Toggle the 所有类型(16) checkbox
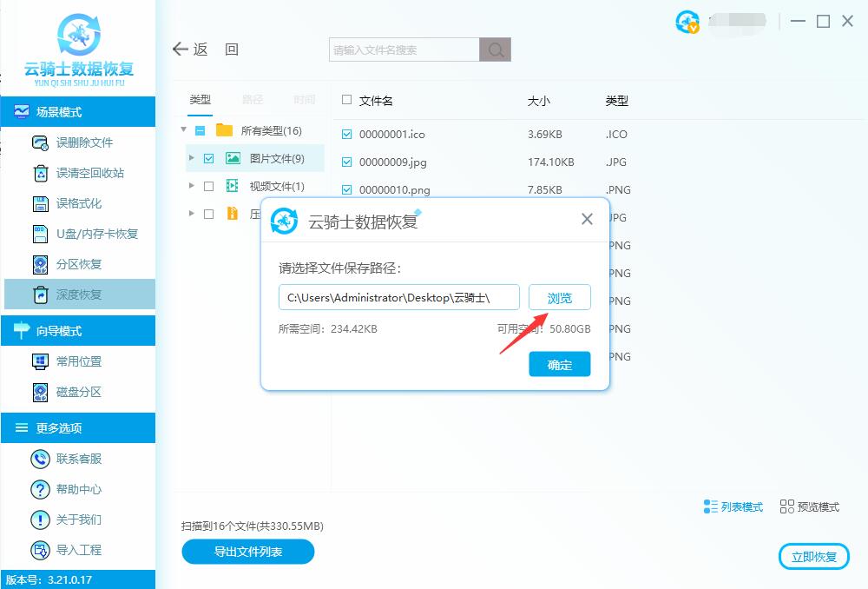 pyautogui.click(x=201, y=131)
